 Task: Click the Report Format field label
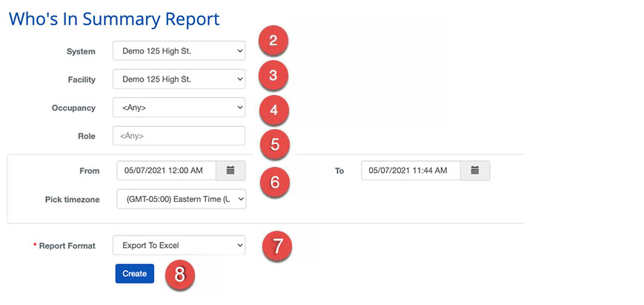pos(67,246)
